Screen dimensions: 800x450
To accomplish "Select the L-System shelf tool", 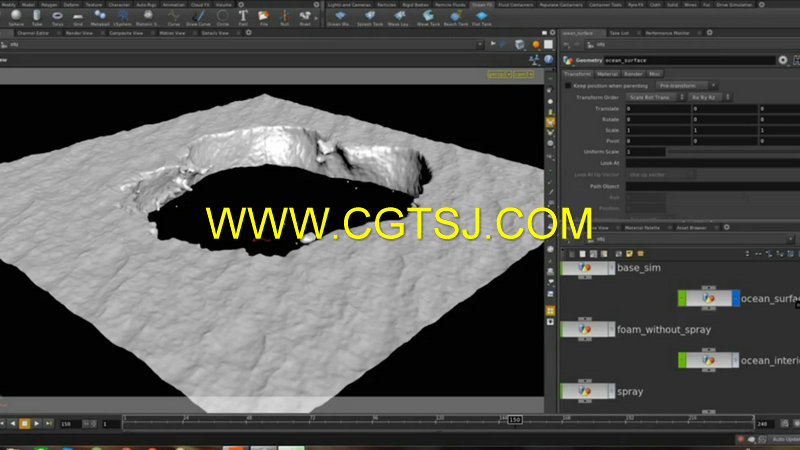I will click(122, 17).
